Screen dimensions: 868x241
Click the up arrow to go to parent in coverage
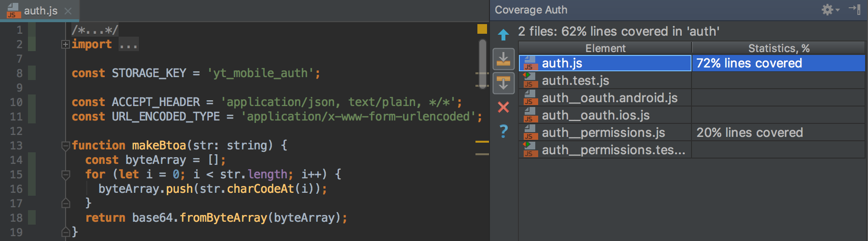[503, 34]
